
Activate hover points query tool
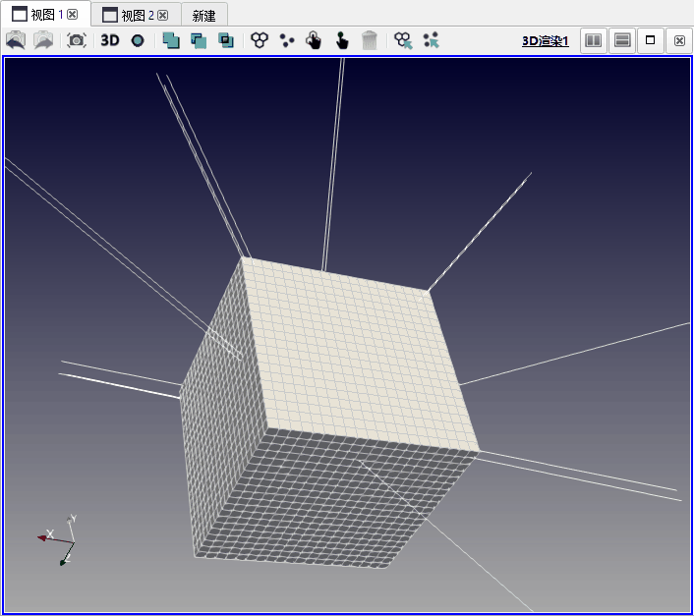tap(432, 40)
